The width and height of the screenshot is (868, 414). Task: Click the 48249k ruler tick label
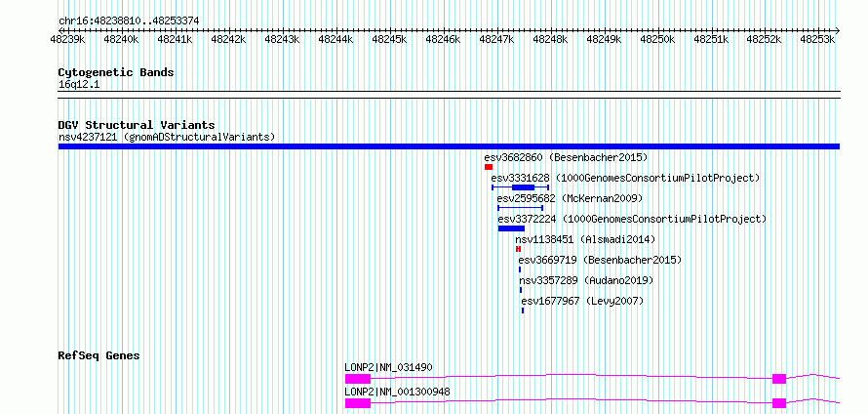click(605, 39)
